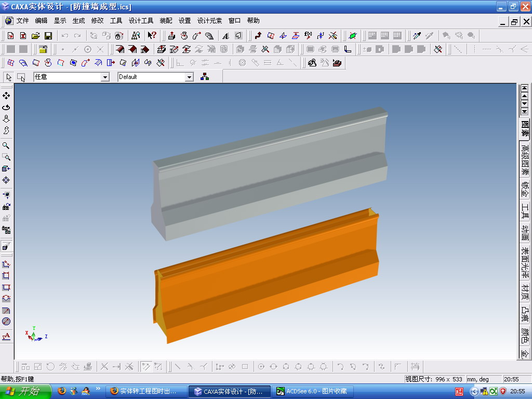532x399 pixels.
Task: Open the 帮助 menu
Action: pyautogui.click(x=253, y=21)
